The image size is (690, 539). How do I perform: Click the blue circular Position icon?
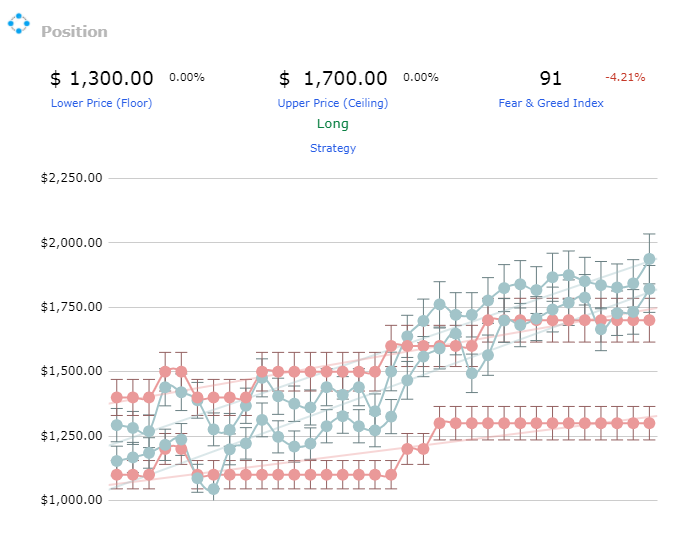(x=19, y=23)
